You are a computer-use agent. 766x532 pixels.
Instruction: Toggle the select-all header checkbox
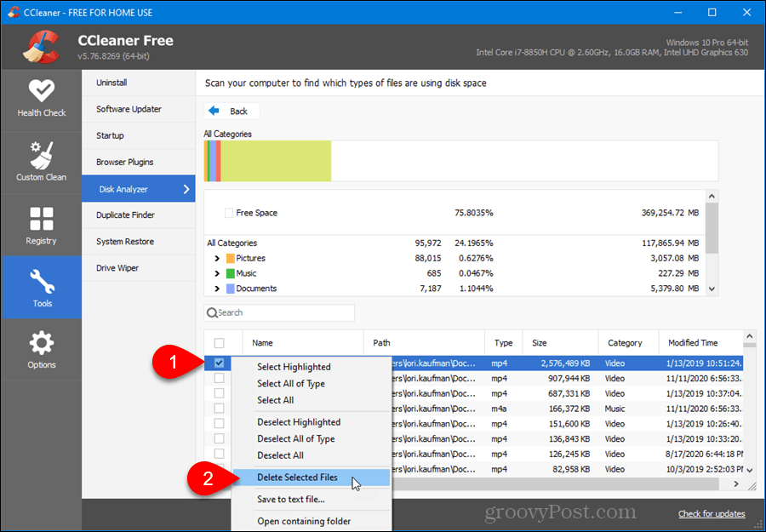219,343
